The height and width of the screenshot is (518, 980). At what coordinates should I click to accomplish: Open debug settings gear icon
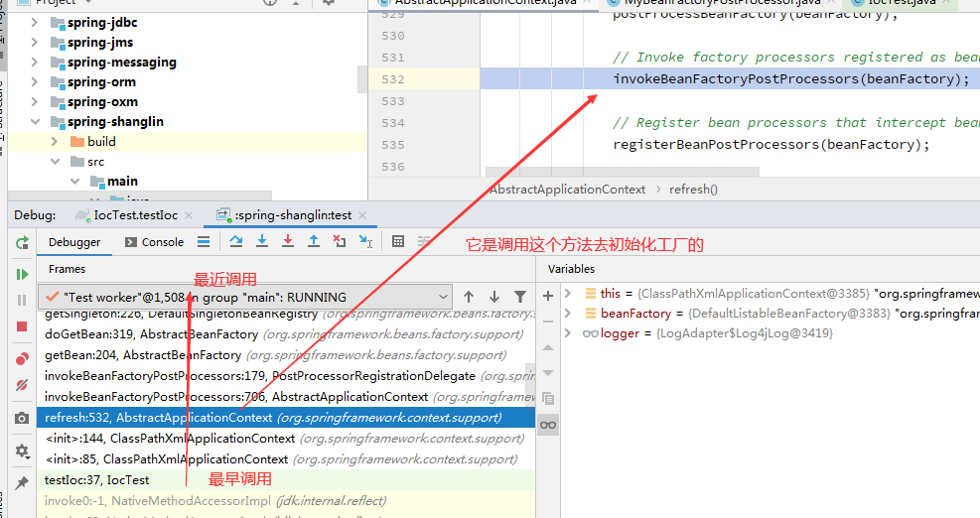tap(22, 451)
